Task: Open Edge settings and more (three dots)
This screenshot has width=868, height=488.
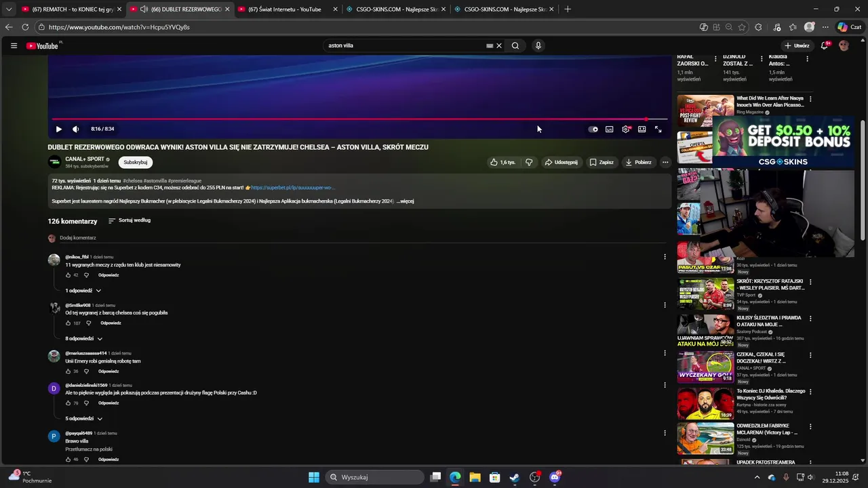Action: pyautogui.click(x=825, y=27)
